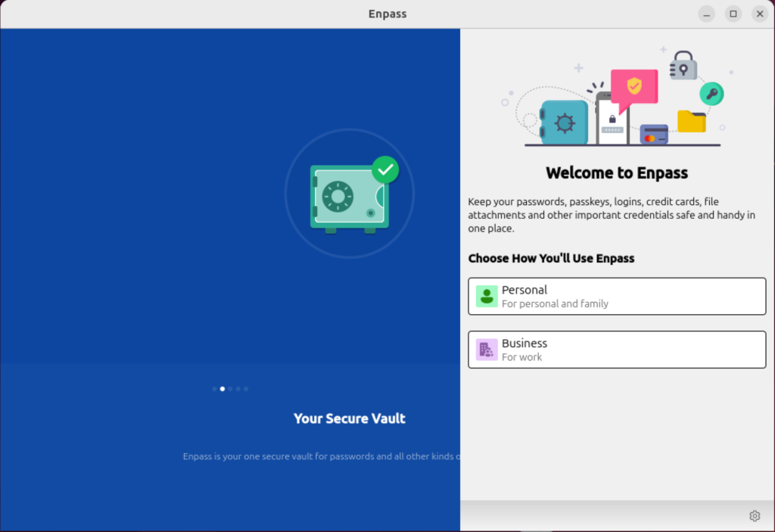Click the teal key icon in the illustration

(x=713, y=93)
